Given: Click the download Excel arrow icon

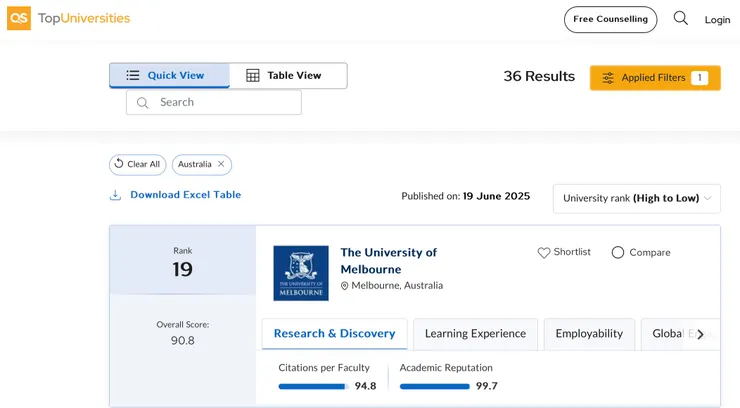Looking at the screenshot, I should tap(115, 195).
